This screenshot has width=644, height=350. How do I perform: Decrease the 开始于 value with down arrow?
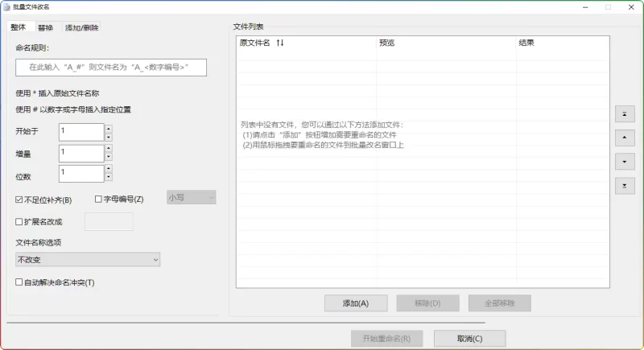click(109, 137)
